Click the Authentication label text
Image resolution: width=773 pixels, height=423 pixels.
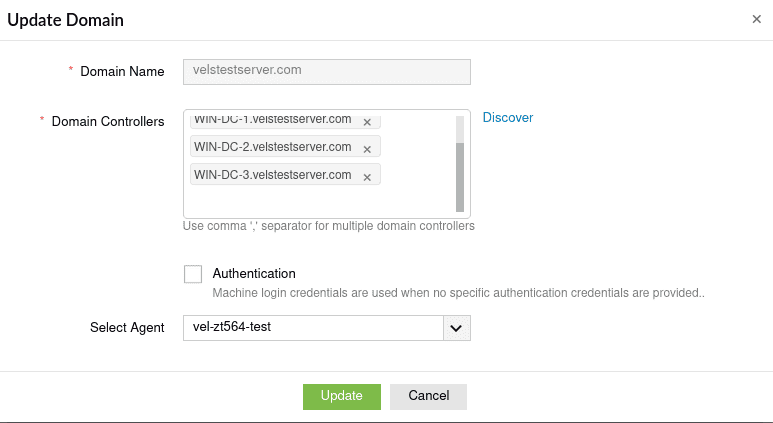pos(254,273)
